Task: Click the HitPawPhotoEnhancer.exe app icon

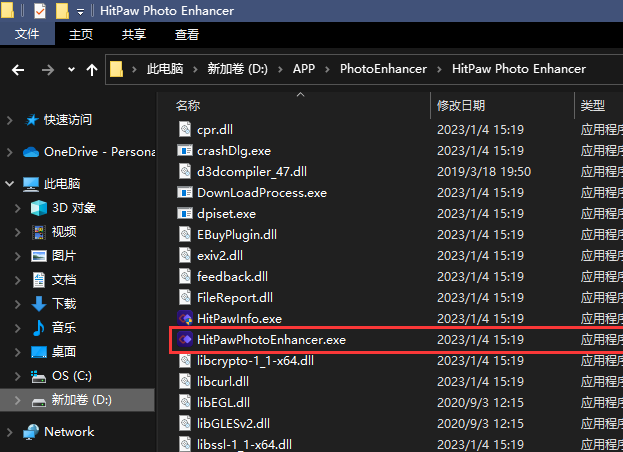Action: click(x=185, y=340)
